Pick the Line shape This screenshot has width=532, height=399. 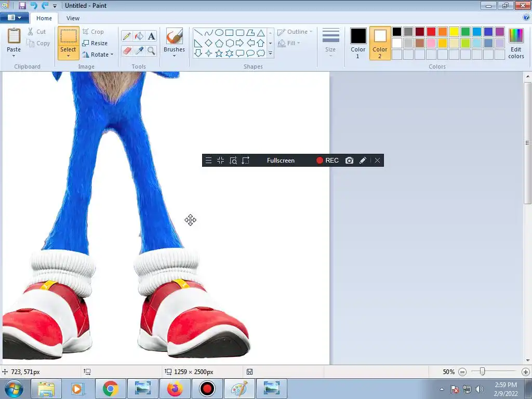click(x=198, y=33)
